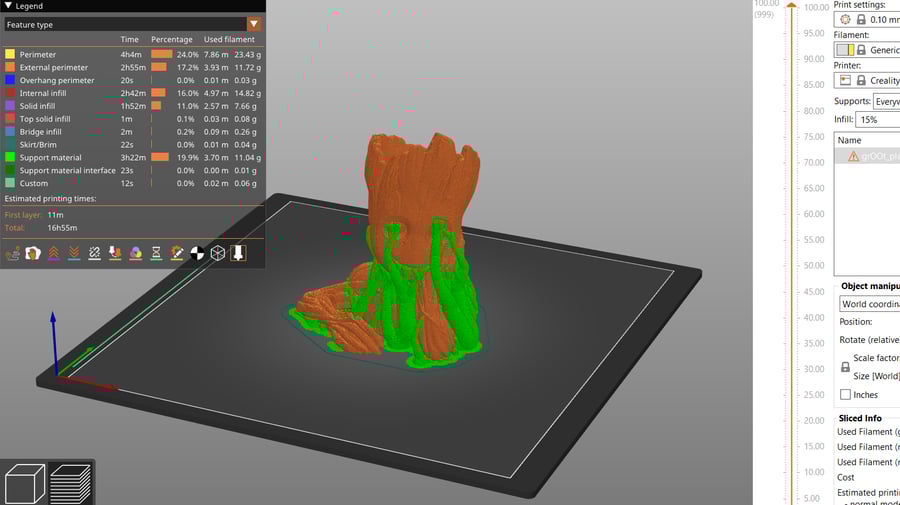The width and height of the screenshot is (900, 505).
Task: Toggle shells wireframe cube icon
Action: pyautogui.click(x=218, y=253)
